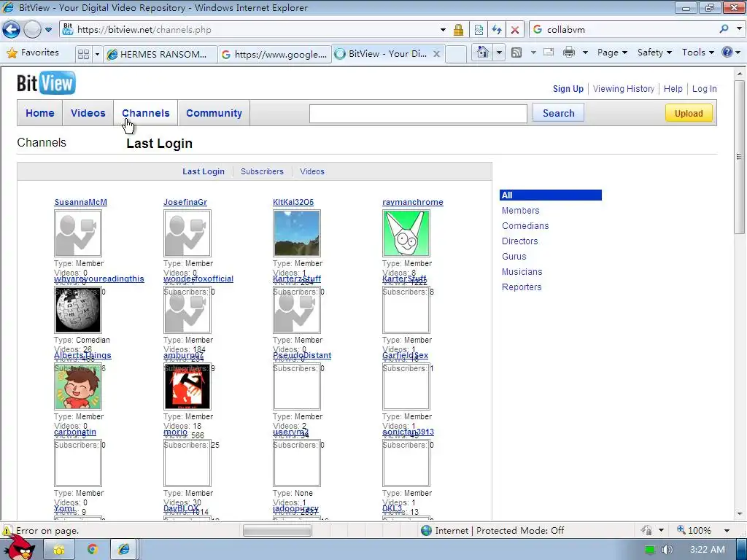Image resolution: width=747 pixels, height=560 pixels.
Task: Click the security lock icon in address bar
Action: 458,29
